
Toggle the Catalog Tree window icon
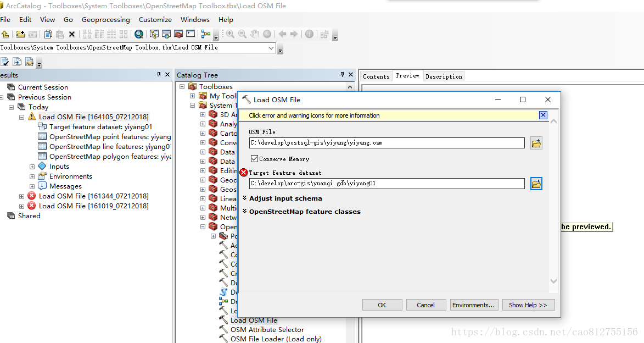click(x=154, y=34)
